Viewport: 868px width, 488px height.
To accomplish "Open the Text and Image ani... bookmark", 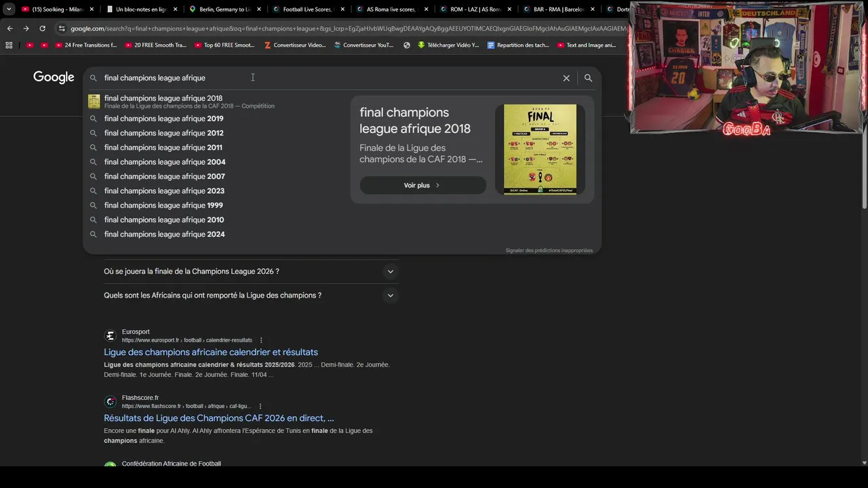I will pyautogui.click(x=587, y=45).
